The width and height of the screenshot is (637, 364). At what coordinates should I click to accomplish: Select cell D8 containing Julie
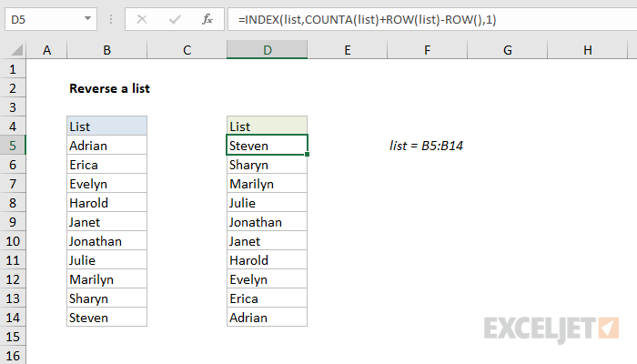pyautogui.click(x=267, y=203)
